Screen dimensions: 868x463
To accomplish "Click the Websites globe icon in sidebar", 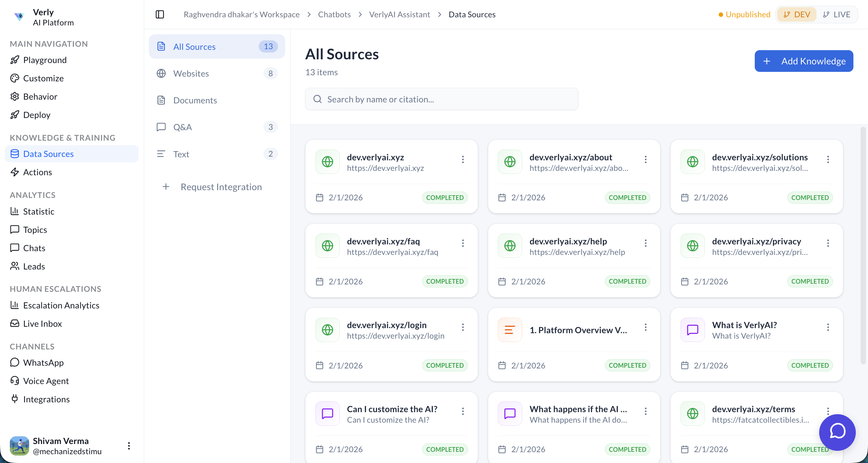I will (x=161, y=73).
